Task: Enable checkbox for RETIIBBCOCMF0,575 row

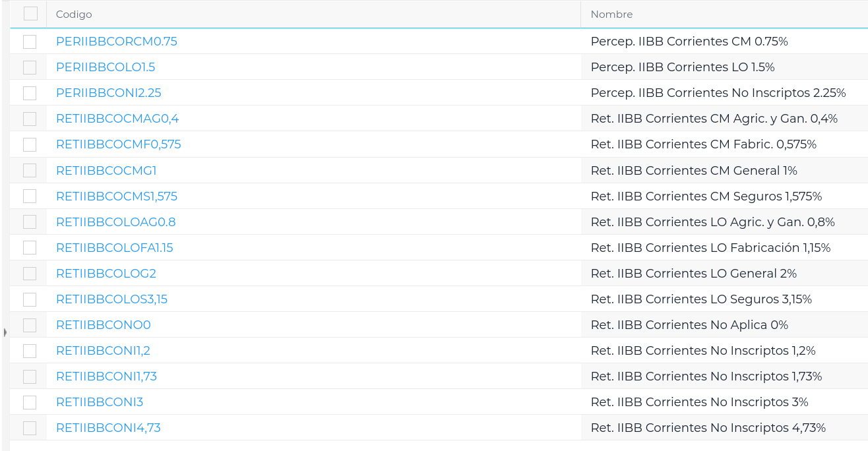Action: [x=30, y=144]
